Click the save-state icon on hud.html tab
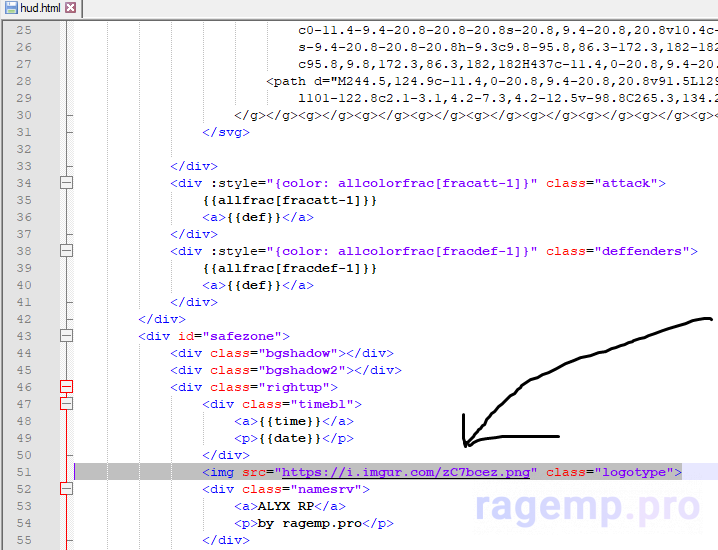This screenshot has width=718, height=550. click(x=10, y=8)
